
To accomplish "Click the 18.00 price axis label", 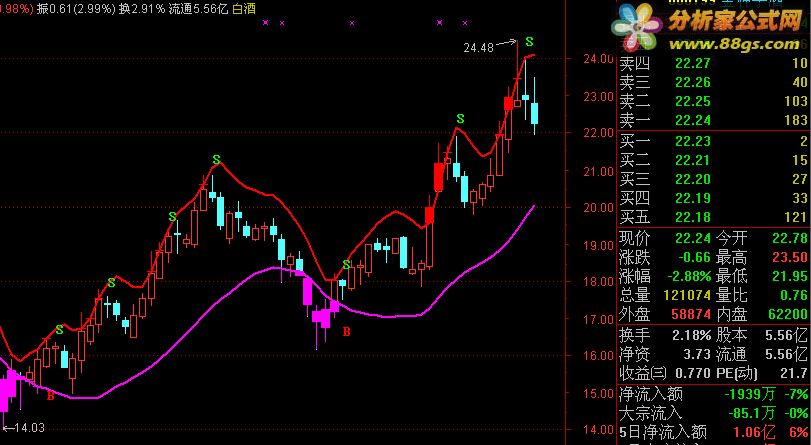I will (598, 282).
